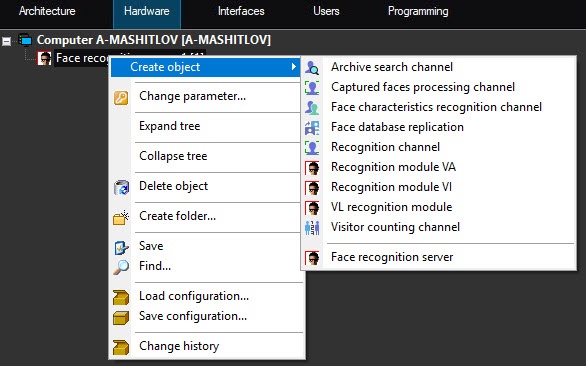Click the Recognition module VA face icon
The height and width of the screenshot is (366, 586).
coord(312,167)
